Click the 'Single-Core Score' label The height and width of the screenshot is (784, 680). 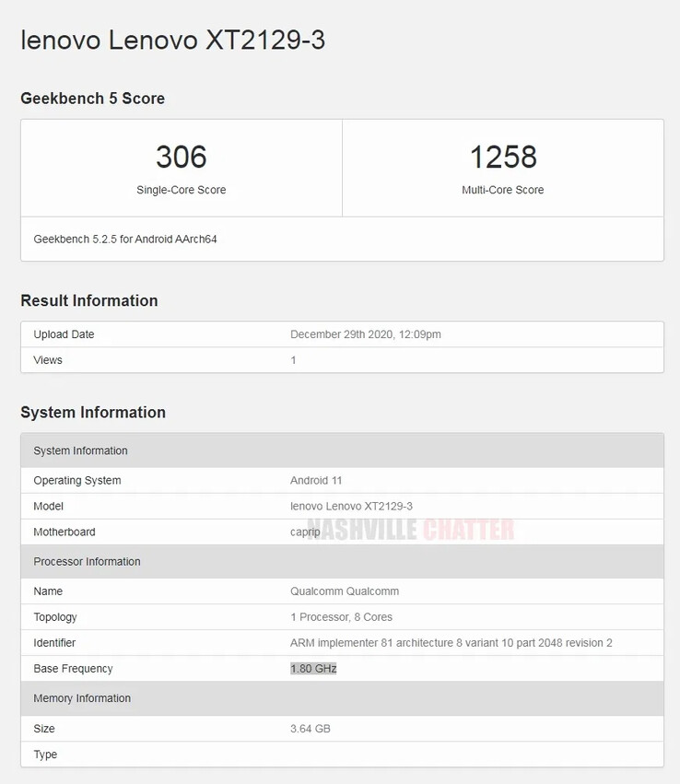[182, 190]
